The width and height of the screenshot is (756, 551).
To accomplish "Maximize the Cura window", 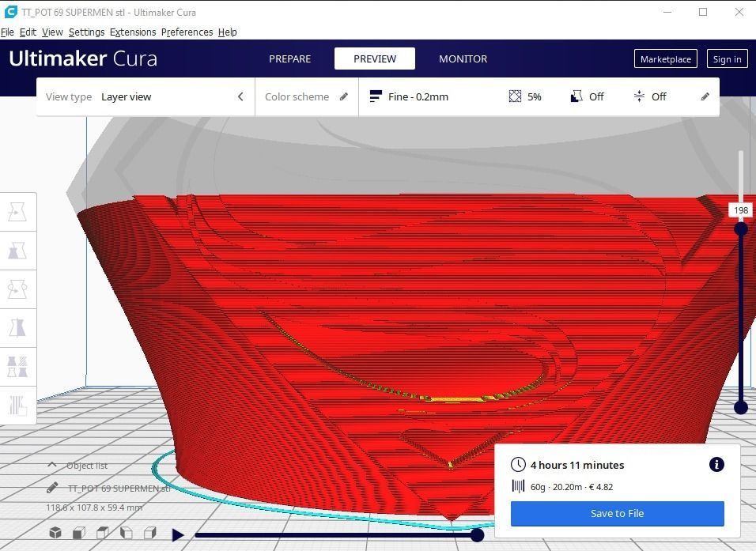I will [x=703, y=12].
